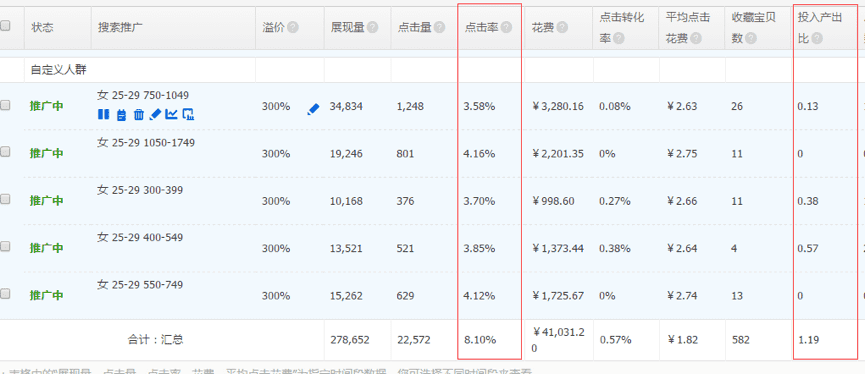Sort by 点击量 column header

point(414,28)
